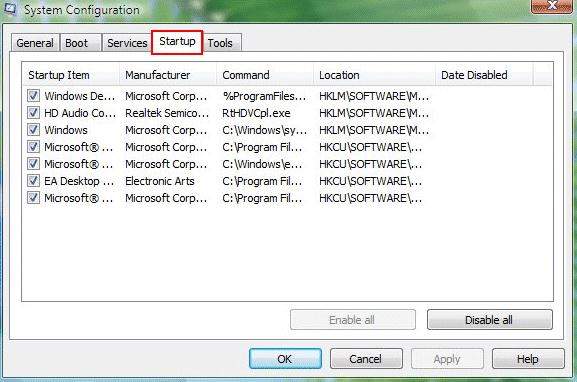Screen dimensions: 577x382
Task: Select the Windows De... item name
Action: [79, 96]
